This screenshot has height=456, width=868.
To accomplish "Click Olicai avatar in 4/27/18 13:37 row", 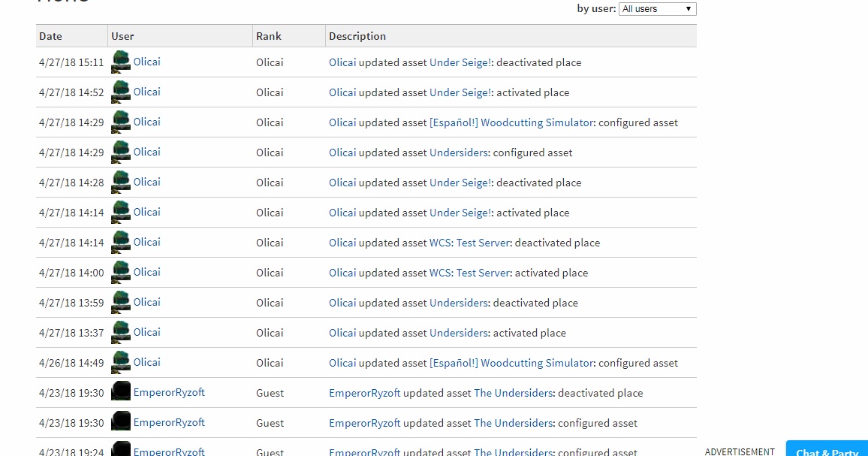I will [x=121, y=333].
